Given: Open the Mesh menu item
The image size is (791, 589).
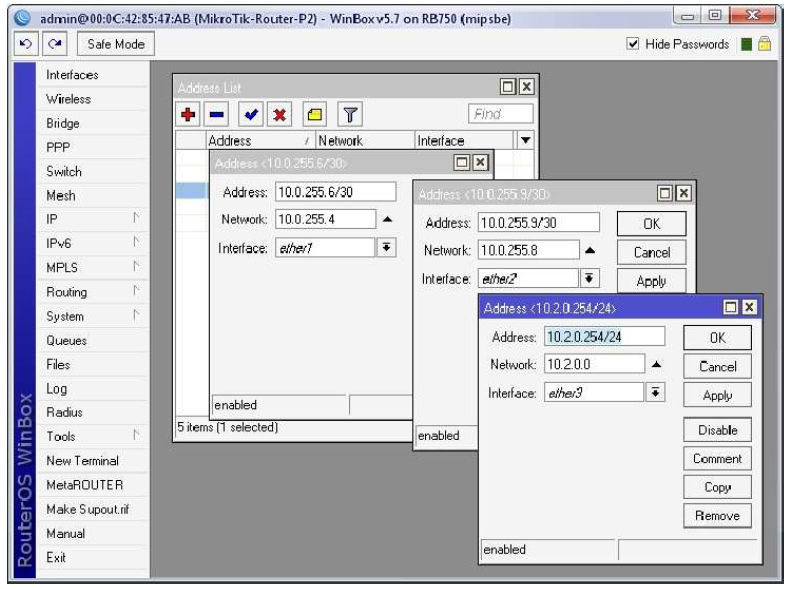Looking at the screenshot, I should 92,195.
